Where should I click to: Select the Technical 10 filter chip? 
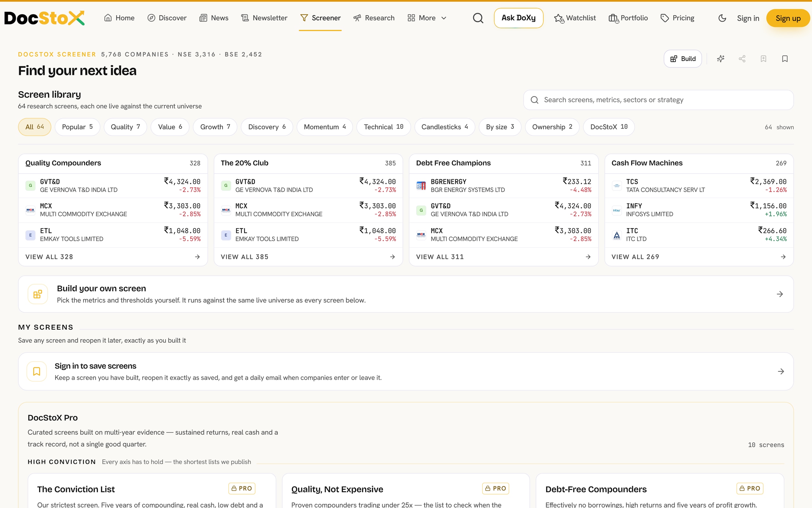(383, 127)
